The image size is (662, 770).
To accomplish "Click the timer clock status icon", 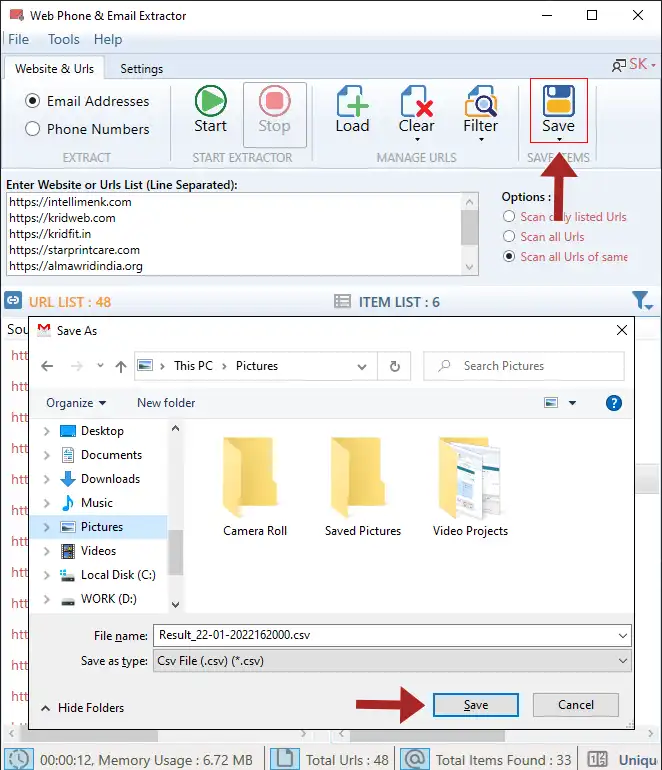I will [19, 759].
